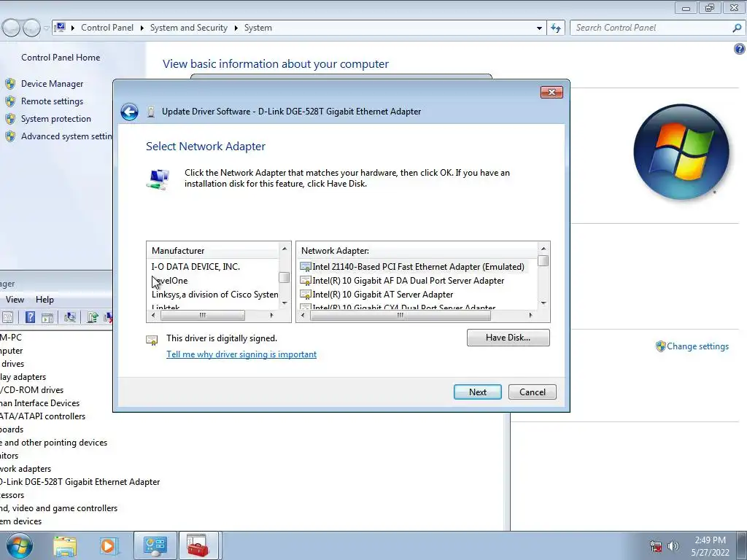Click the Network Adapter list scroll down arrow

543,303
